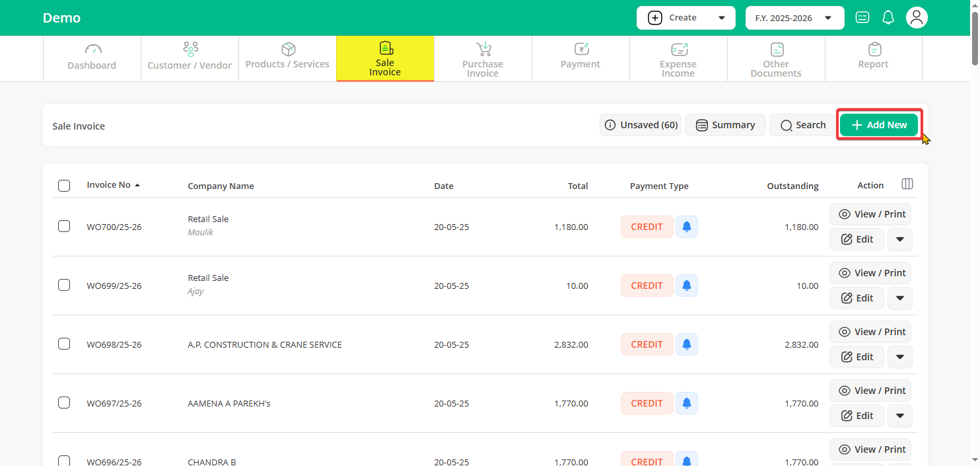Open the Customer / Vendor tab
The height and width of the screenshot is (466, 980).
coord(190,59)
